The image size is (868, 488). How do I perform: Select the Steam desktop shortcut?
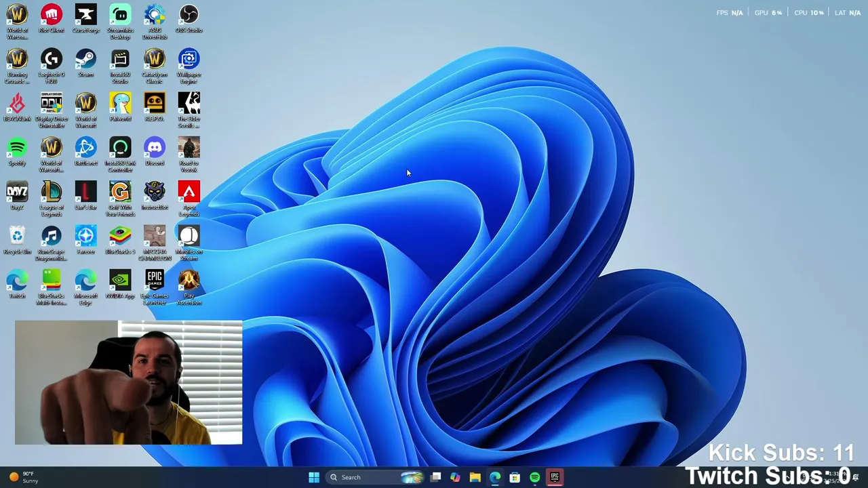85,63
